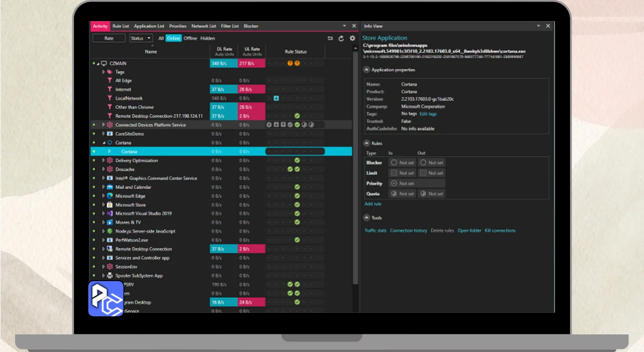Collapse the Rules section in Info View
This screenshot has height=352, width=644.
[366, 143]
